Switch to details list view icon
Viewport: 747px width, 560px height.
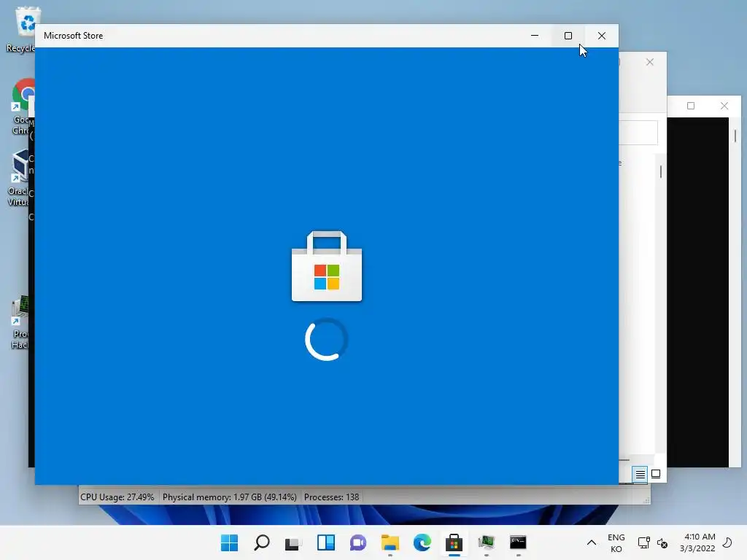point(640,474)
